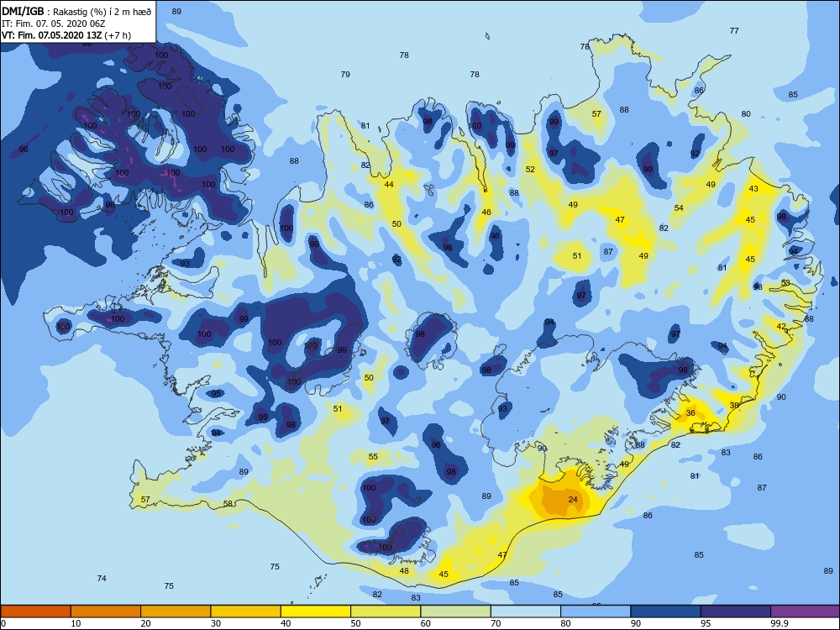The image size is (840, 630).
Task: Click the map value '38' near southeast coast
Action: [x=734, y=405]
